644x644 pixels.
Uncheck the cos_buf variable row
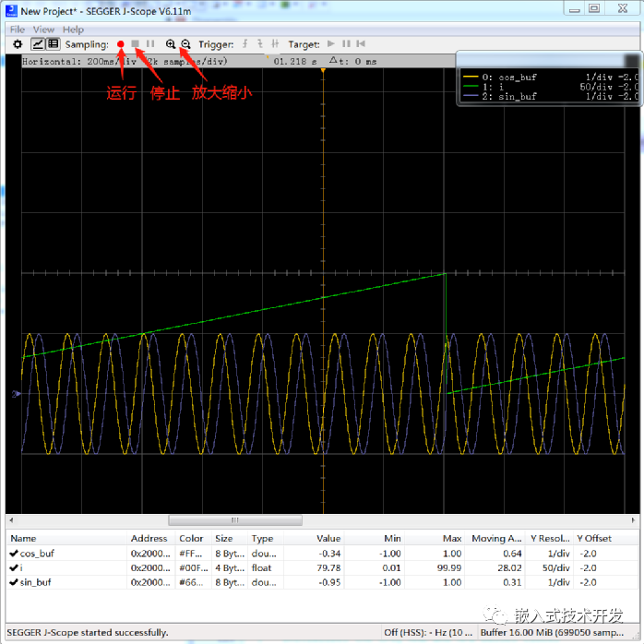tap(14, 554)
